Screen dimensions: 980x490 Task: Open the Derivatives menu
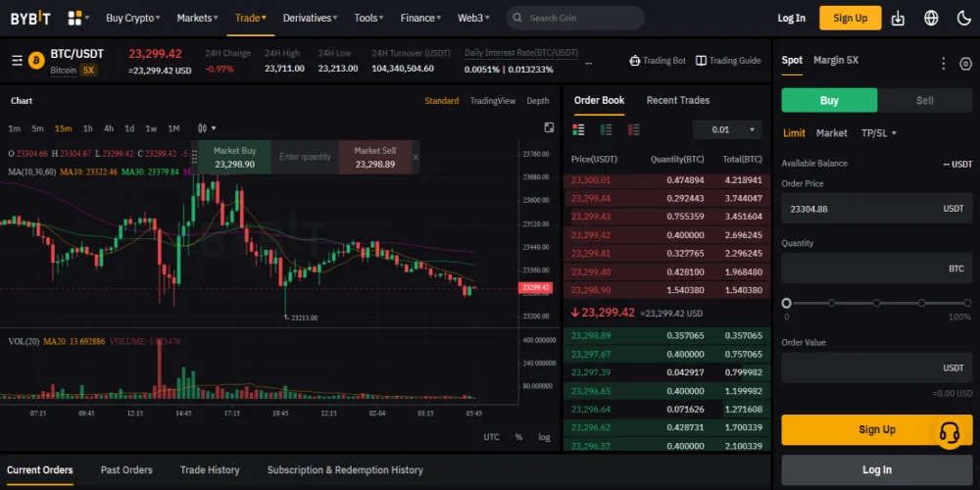[x=310, y=18]
